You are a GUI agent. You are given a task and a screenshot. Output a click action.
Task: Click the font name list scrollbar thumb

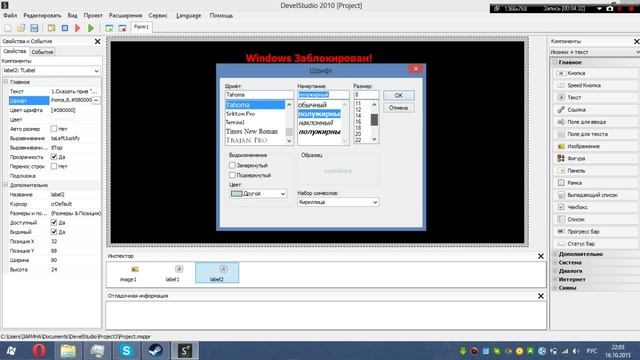point(289,131)
